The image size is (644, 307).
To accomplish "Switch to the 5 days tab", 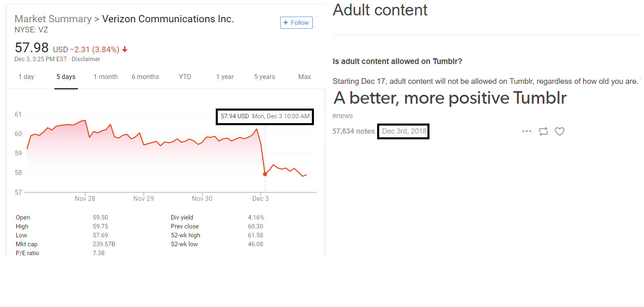I will coord(66,77).
